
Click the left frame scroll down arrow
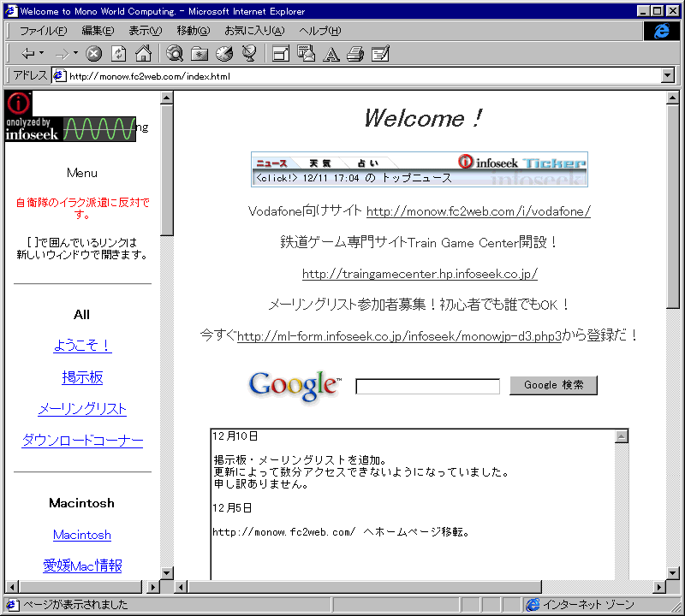coord(166,572)
